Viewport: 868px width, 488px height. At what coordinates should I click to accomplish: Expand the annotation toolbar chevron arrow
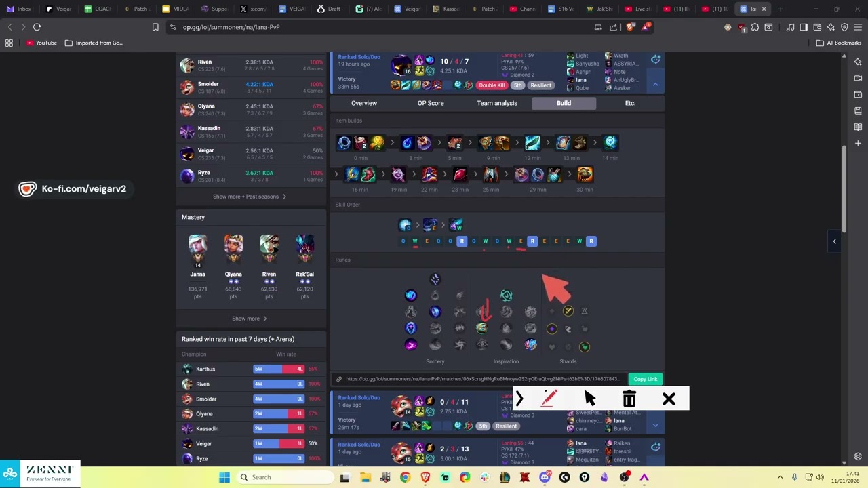coord(519,399)
